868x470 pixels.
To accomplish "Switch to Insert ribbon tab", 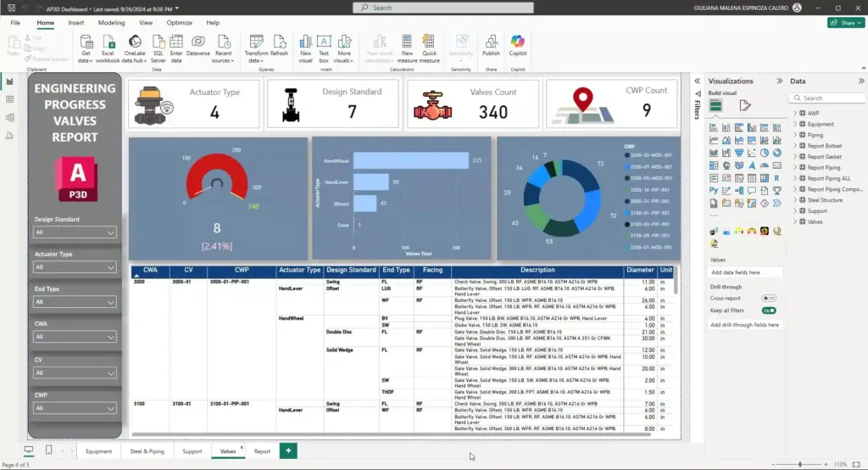I will pos(75,23).
